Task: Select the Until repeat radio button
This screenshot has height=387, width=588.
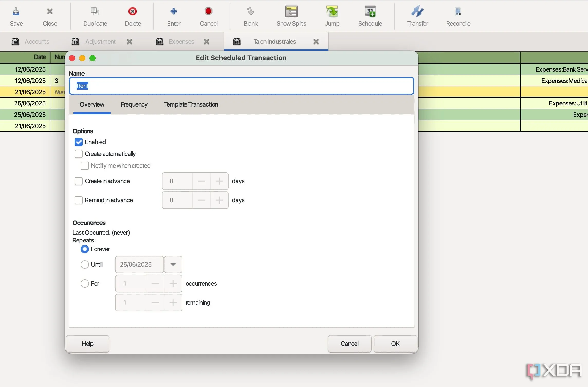Action: coord(85,265)
